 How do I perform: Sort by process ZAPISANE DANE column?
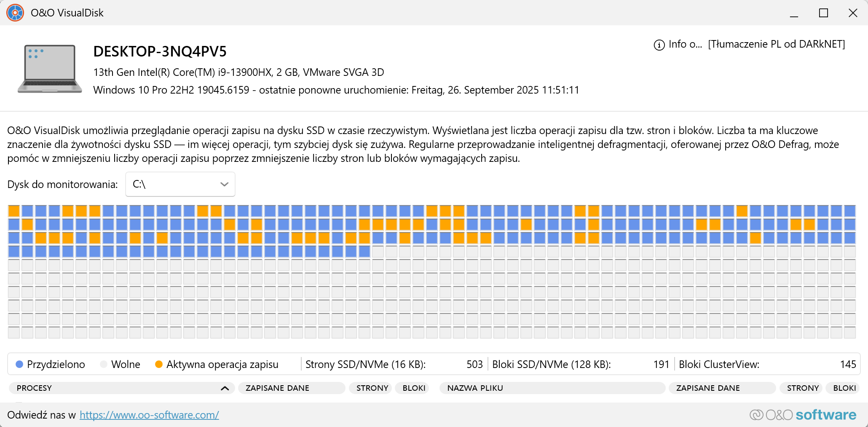pos(292,388)
